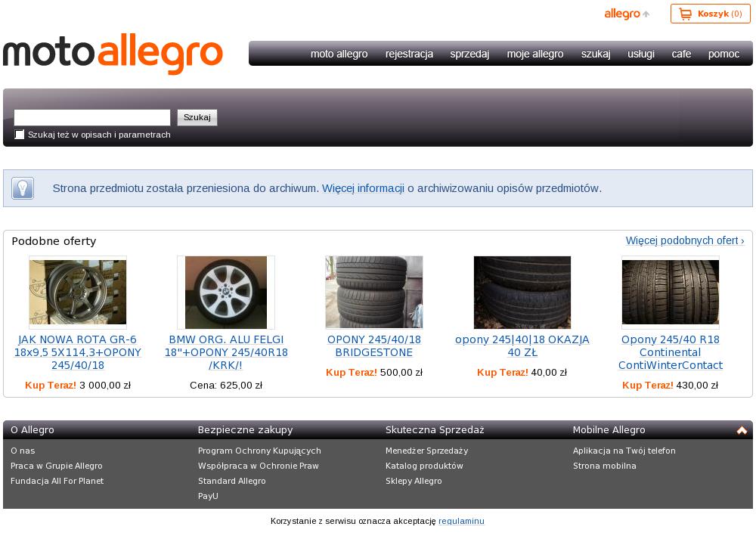Open the Koszyk shopping cart
Screen dimensions: 756x536
pyautogui.click(x=710, y=14)
